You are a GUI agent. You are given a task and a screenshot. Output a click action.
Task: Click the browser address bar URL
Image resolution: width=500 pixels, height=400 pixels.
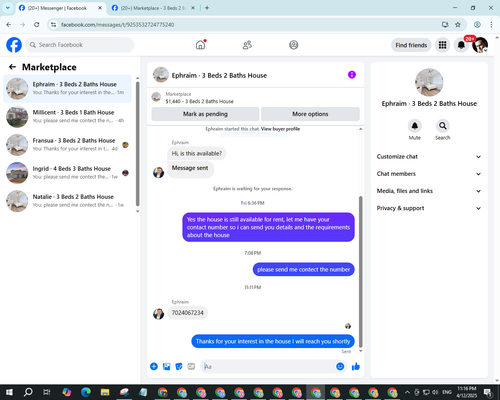(x=117, y=25)
